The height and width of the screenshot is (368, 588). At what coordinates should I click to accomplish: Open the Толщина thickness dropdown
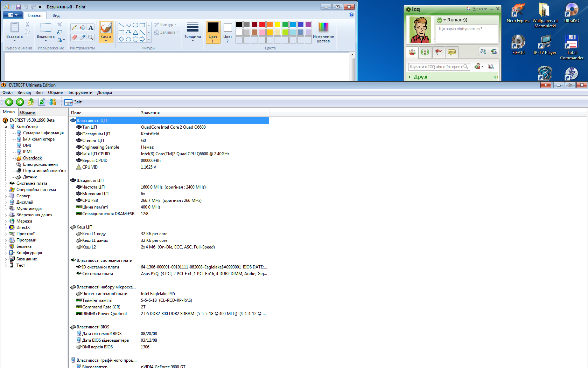(x=192, y=32)
